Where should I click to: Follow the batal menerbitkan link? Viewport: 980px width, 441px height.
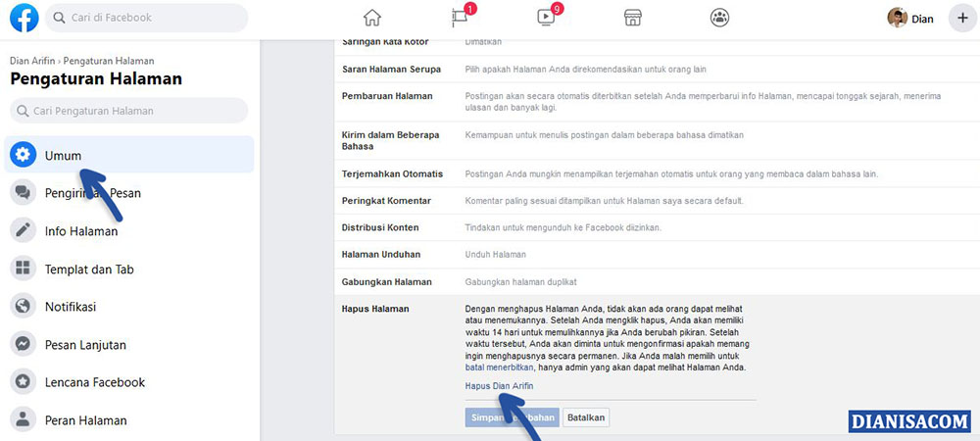coord(500,367)
